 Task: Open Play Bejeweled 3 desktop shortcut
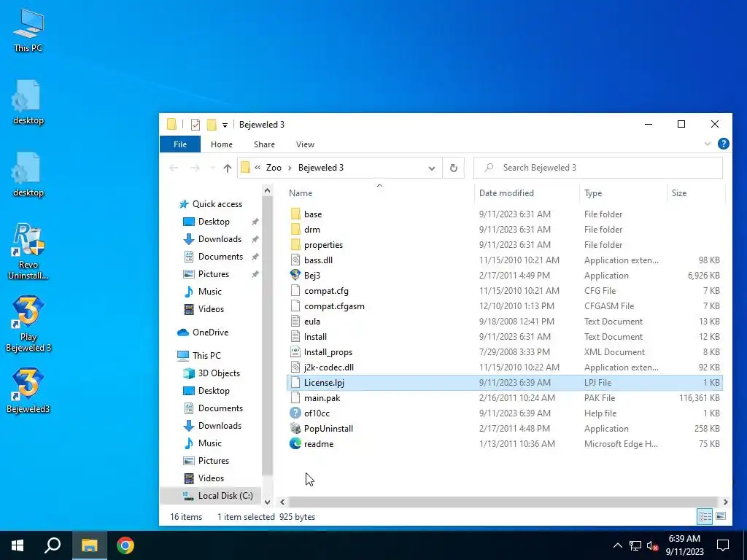pos(28,324)
